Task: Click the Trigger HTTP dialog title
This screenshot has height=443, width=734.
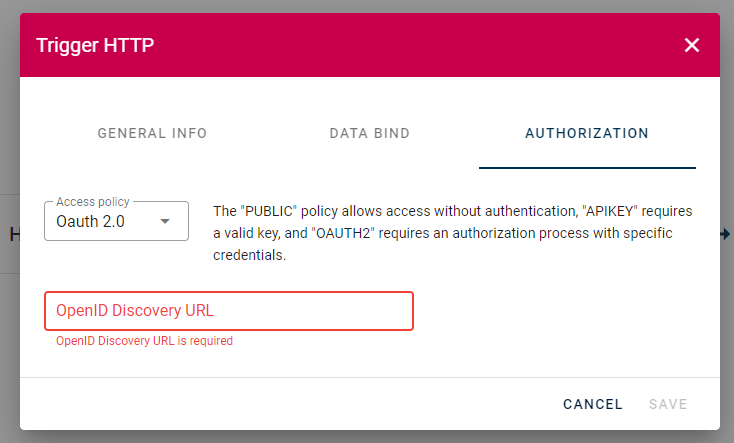Action: (95, 45)
